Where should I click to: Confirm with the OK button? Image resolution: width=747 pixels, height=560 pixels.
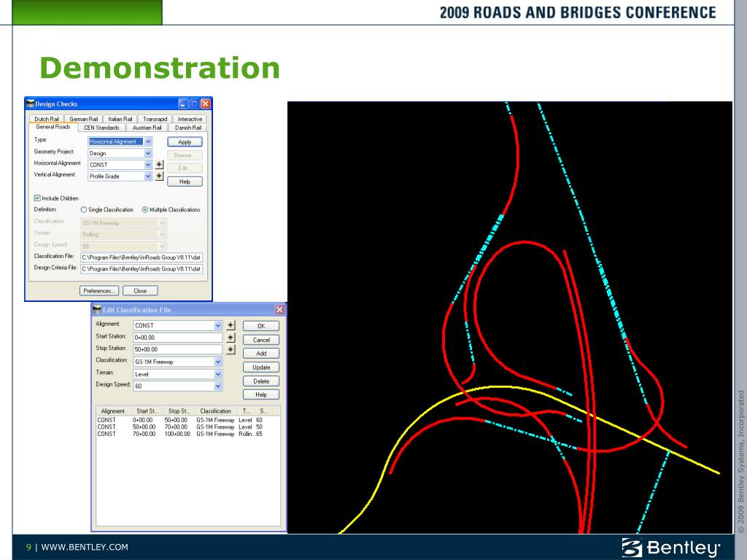[261, 326]
